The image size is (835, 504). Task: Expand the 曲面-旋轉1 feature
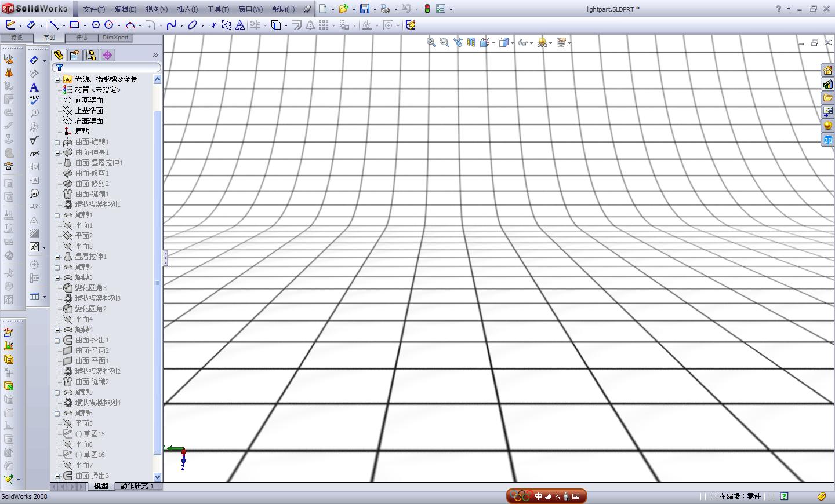pos(57,142)
